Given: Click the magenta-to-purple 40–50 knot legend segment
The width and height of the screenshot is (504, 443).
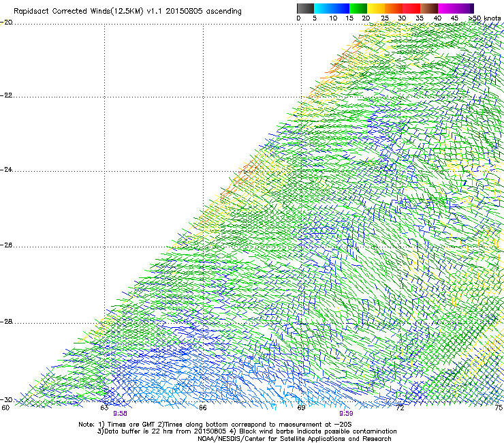Looking at the screenshot, I should pyautogui.click(x=454, y=8).
